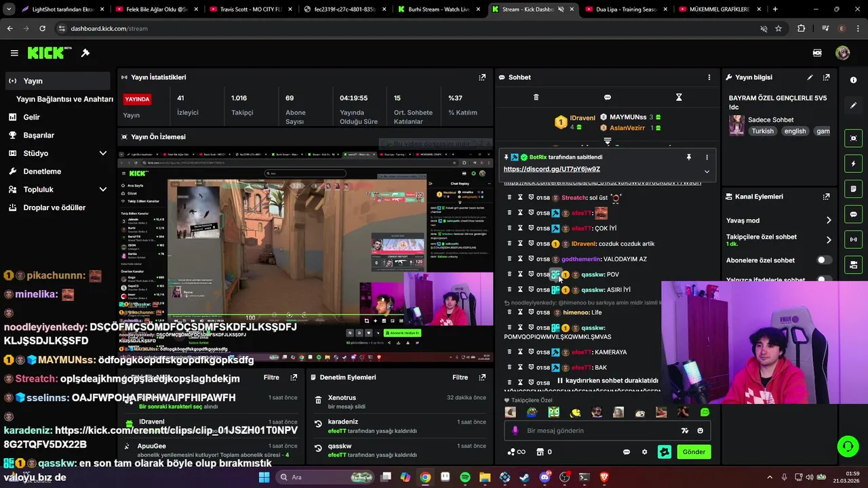Click the chat bubble sidebar icon
This screenshot has height=488, width=868.
pos(853,214)
